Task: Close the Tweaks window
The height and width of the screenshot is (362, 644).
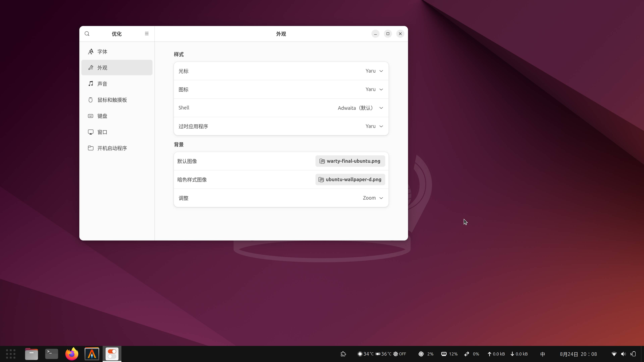Action: tap(400, 34)
